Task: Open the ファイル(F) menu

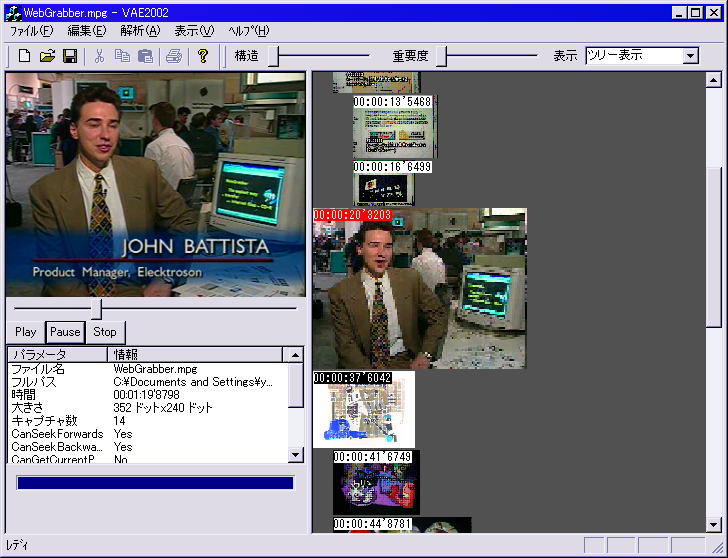Action: 32,31
